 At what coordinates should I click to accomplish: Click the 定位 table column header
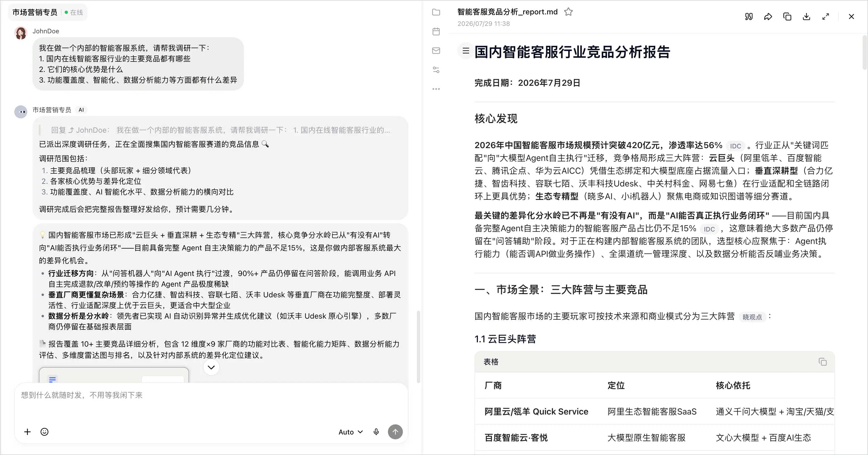coord(616,385)
